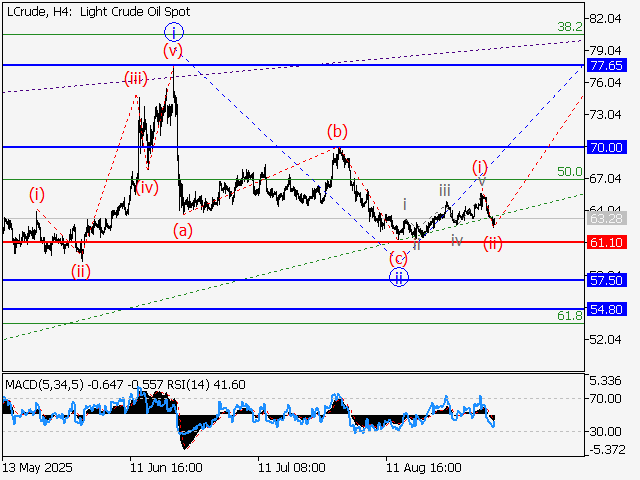Click the blue circled wave i label
This screenshot has width=640, height=480.
pyautogui.click(x=174, y=31)
